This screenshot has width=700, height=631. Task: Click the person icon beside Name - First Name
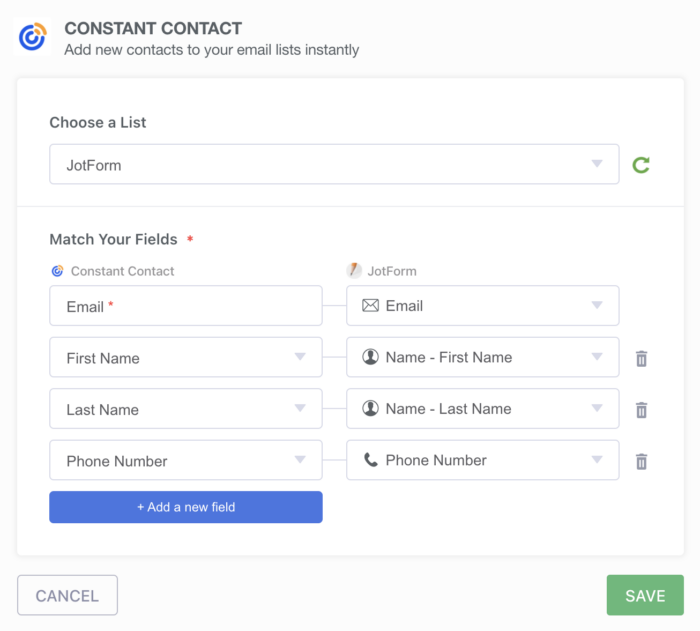[x=370, y=357]
